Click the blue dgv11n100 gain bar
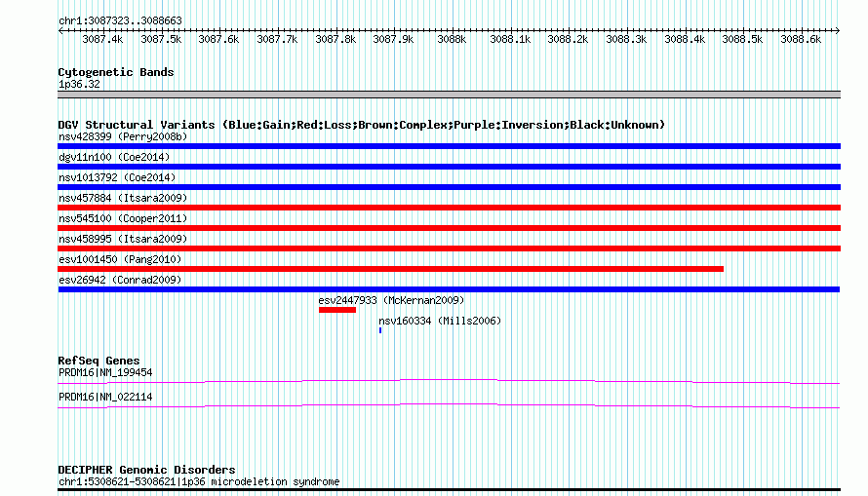 tap(449, 167)
